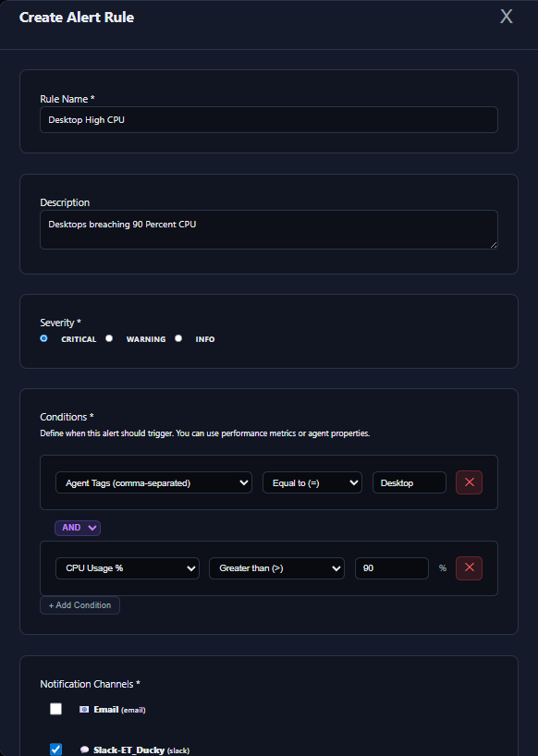Open the Greater than operator dropdown
The height and width of the screenshot is (756, 538).
[x=276, y=567]
